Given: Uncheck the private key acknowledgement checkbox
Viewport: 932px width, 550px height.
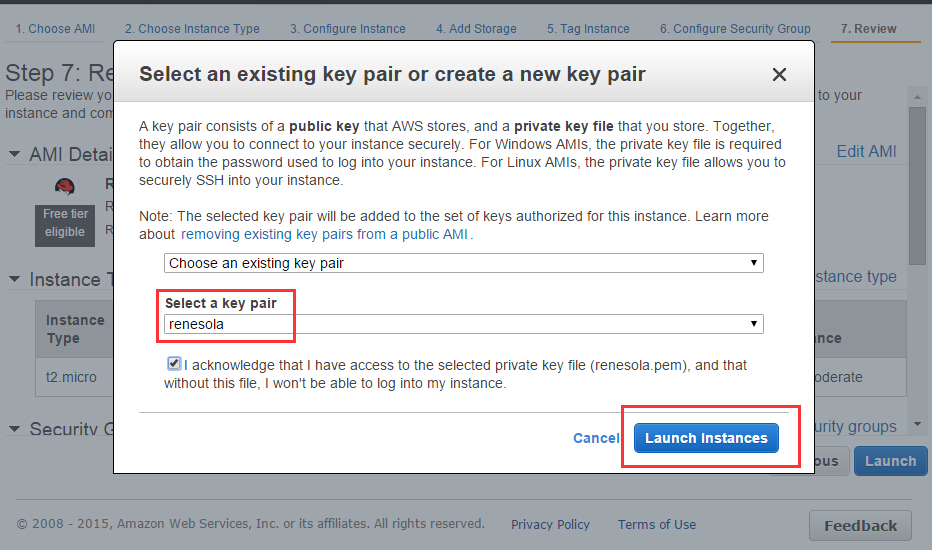Looking at the screenshot, I should pos(174,363).
